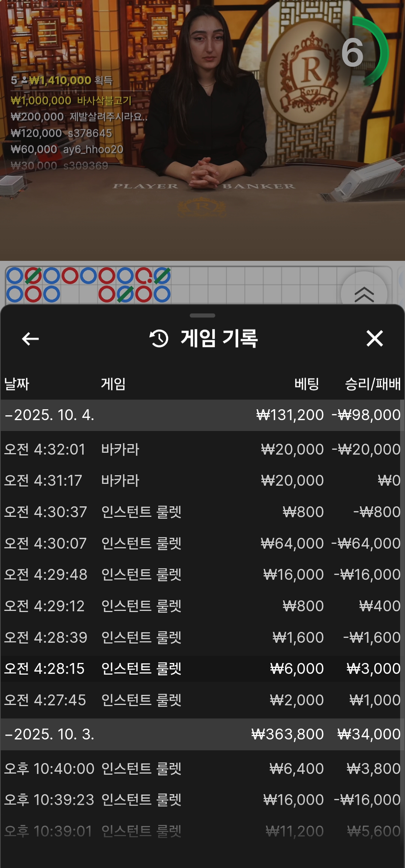This screenshot has height=868, width=405.
Task: Tap the red circle with green slash
Action: (33, 276)
